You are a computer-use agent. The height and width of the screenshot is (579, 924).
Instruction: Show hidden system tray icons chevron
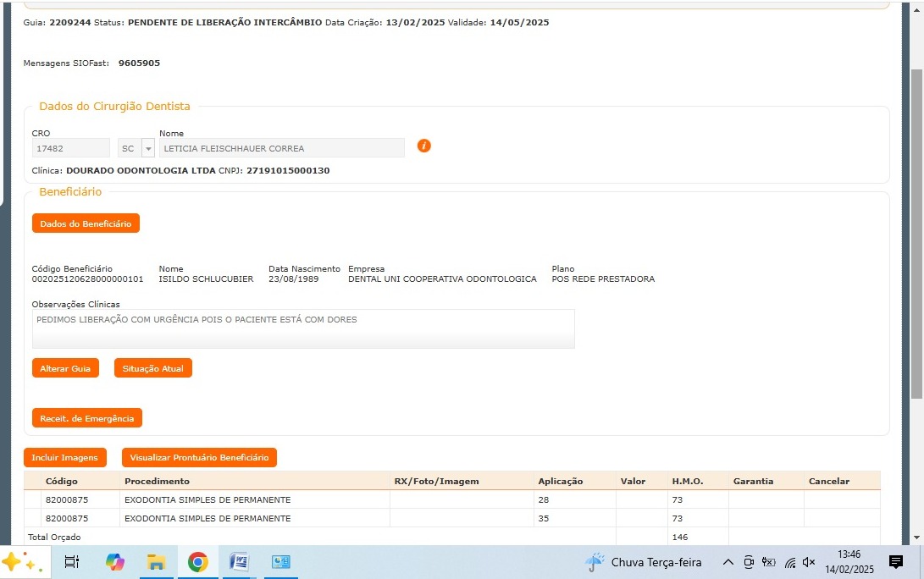[728, 562]
